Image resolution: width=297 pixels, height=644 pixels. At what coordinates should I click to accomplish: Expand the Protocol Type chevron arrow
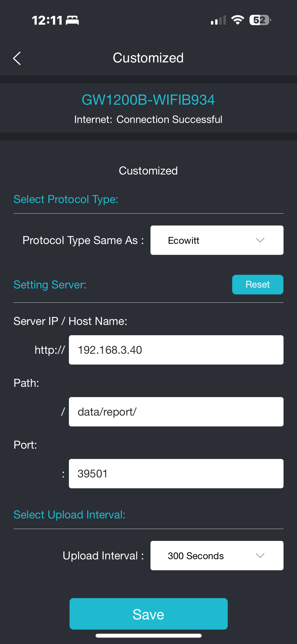coord(260,240)
